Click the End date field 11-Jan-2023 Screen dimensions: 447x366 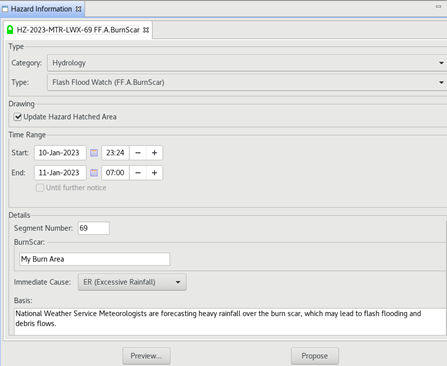[x=60, y=173]
